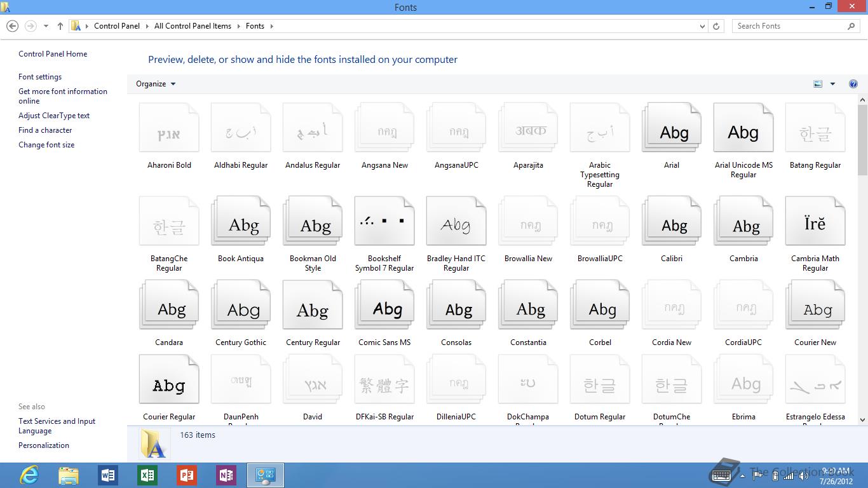Viewport: 868px width, 488px height.
Task: Open Text Services and Input Language link
Action: pos(57,426)
